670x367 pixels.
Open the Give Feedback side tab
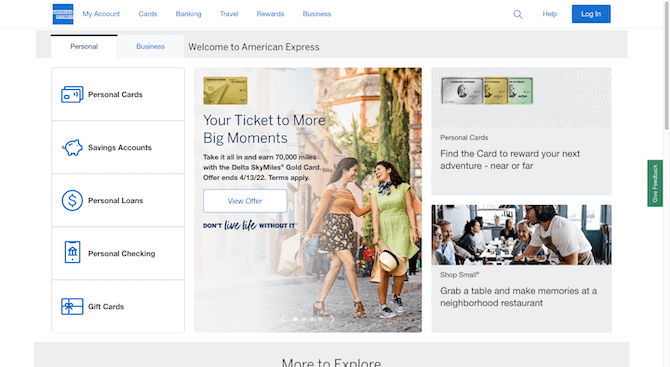click(x=655, y=183)
